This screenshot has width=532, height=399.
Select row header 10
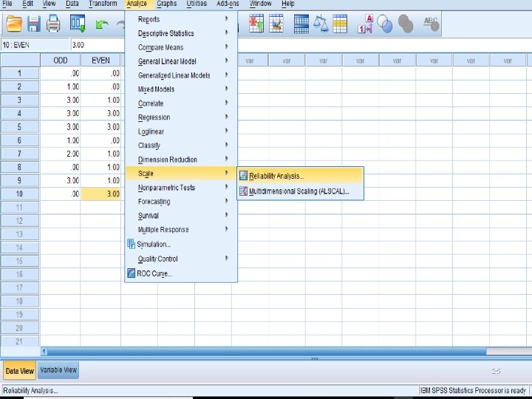pos(20,194)
